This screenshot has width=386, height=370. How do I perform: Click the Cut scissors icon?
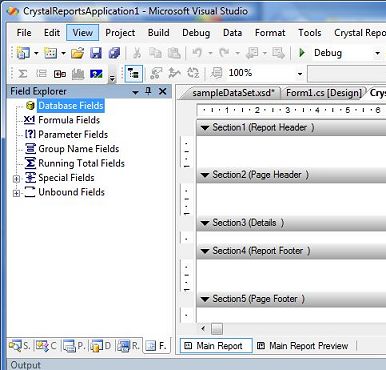click(x=137, y=53)
